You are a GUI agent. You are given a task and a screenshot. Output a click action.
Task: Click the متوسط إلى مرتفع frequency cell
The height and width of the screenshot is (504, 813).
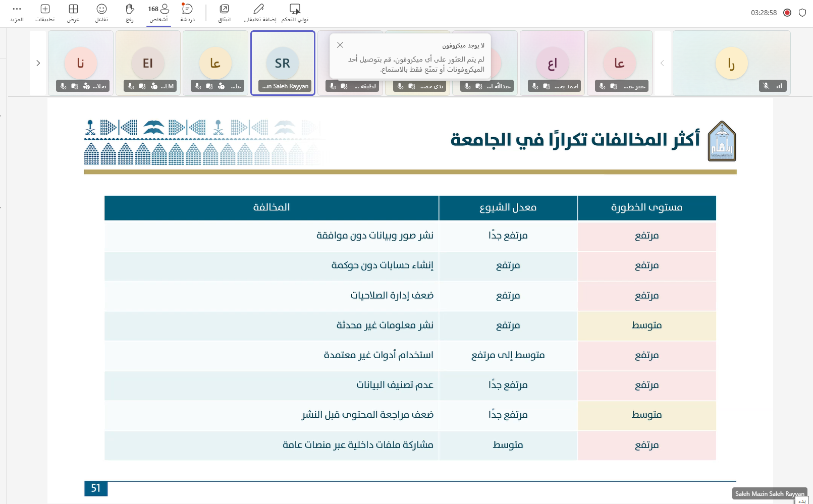508,355
